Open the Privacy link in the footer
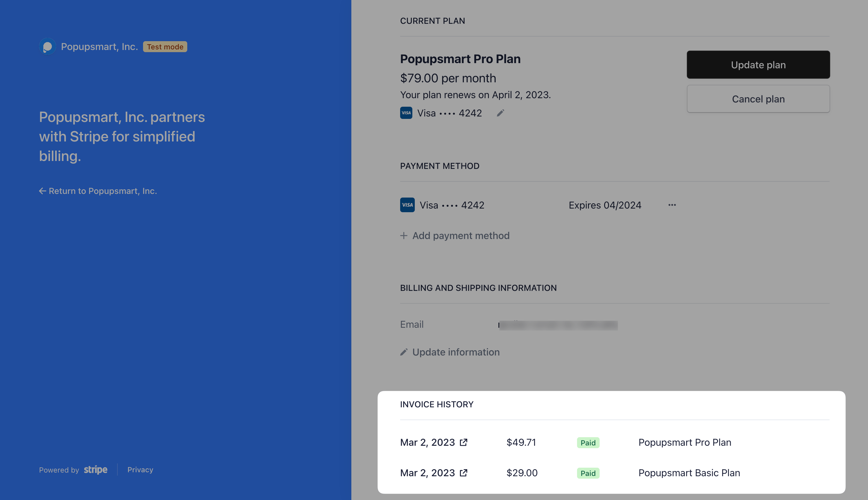The width and height of the screenshot is (868, 500). (x=140, y=470)
